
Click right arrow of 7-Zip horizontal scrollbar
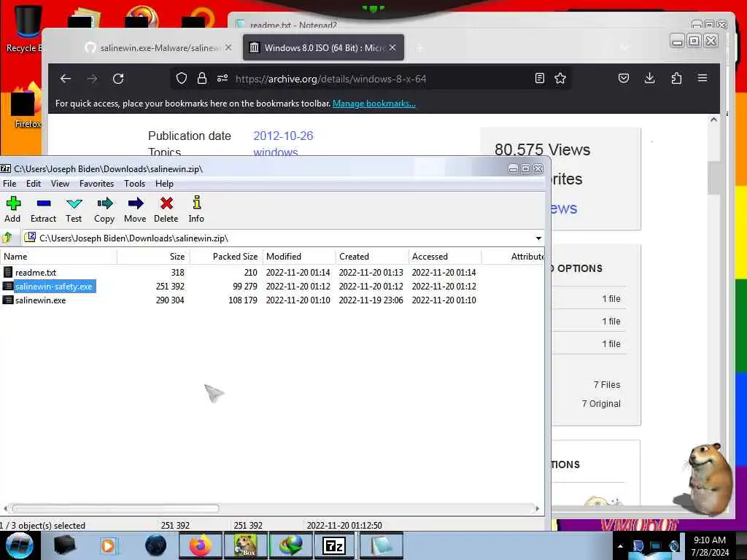[x=538, y=508]
